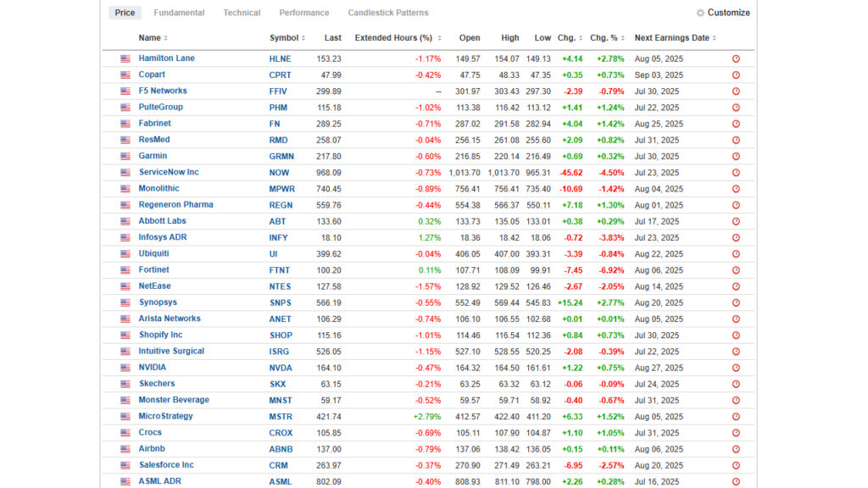Click the alert clock icon for MicroStrategy

[x=736, y=417]
